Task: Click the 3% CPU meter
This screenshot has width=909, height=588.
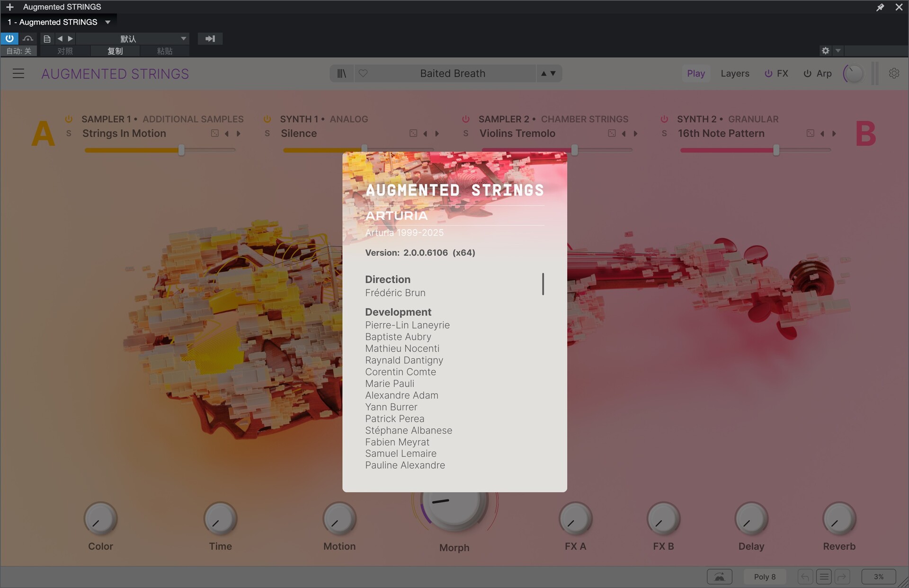Action: tap(879, 577)
